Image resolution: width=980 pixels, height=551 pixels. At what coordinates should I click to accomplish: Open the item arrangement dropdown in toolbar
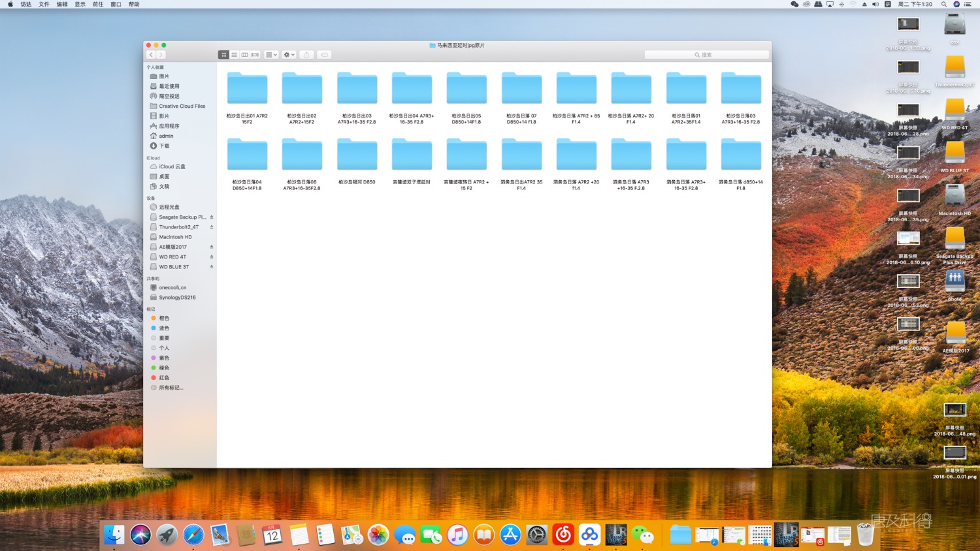click(272, 55)
